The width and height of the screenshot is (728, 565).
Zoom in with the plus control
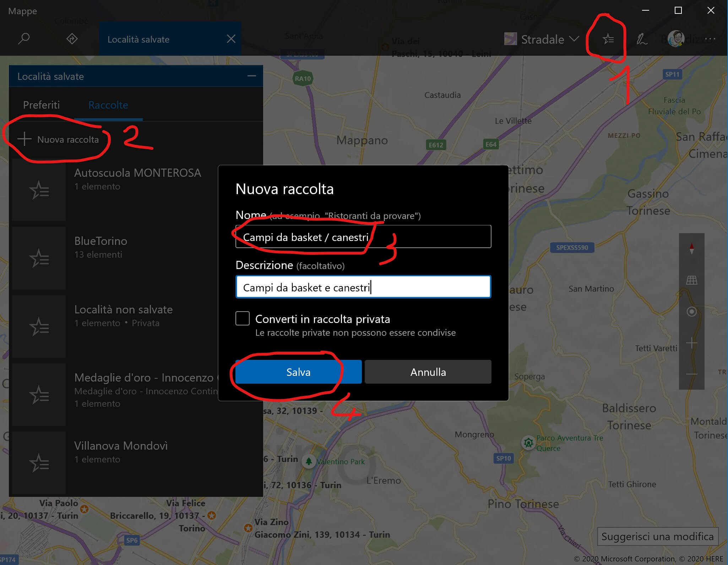(691, 343)
